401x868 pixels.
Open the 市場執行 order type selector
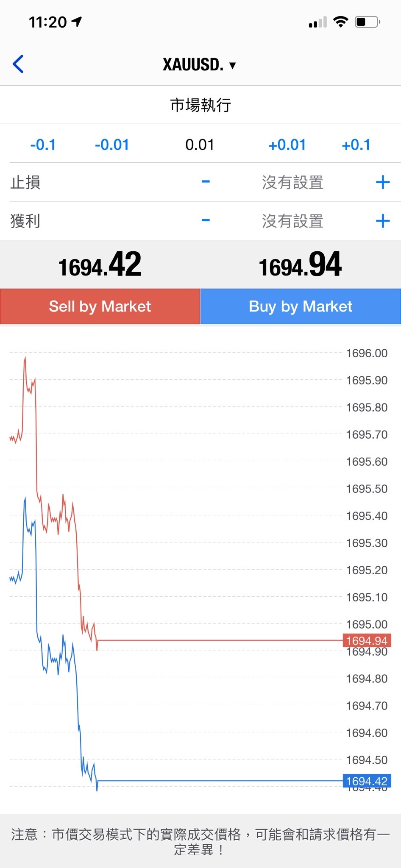pos(200,105)
